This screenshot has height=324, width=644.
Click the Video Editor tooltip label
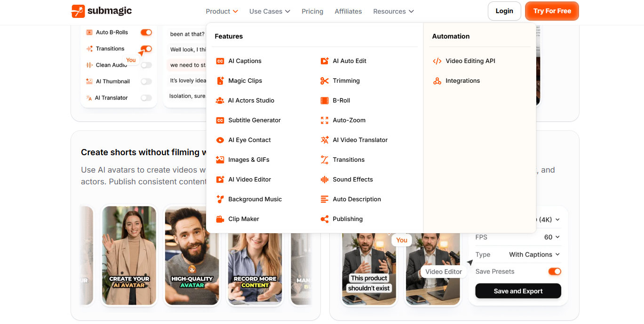[x=444, y=271]
